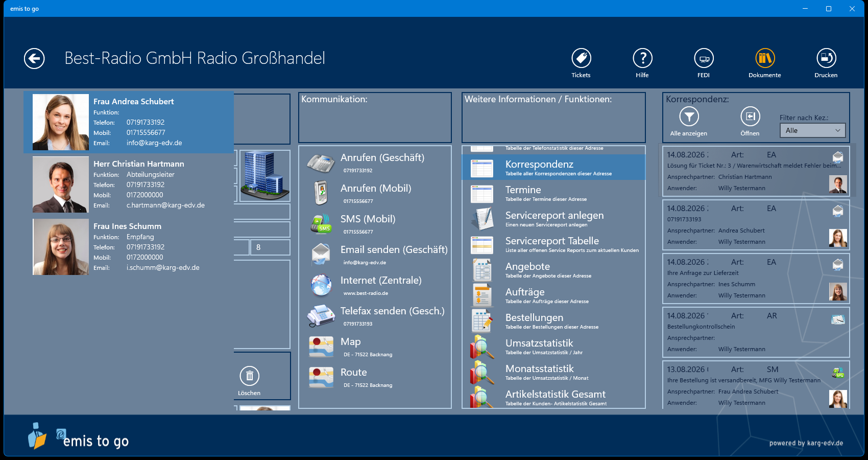
Task: Open correspondence Ihre Anfrage zur Lieferzeit
Action: point(756,279)
